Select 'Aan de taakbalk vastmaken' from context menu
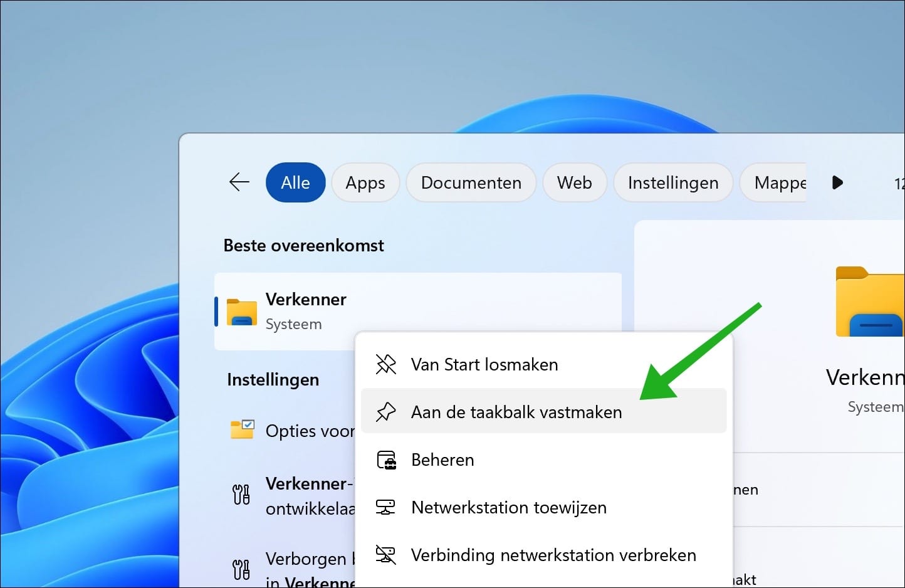905x588 pixels. tap(516, 411)
